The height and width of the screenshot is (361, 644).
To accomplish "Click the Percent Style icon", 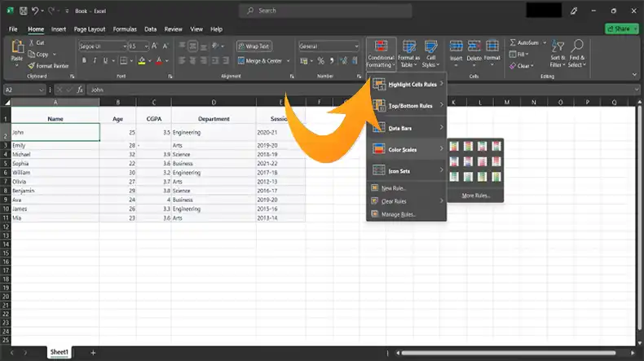I will coord(320,61).
